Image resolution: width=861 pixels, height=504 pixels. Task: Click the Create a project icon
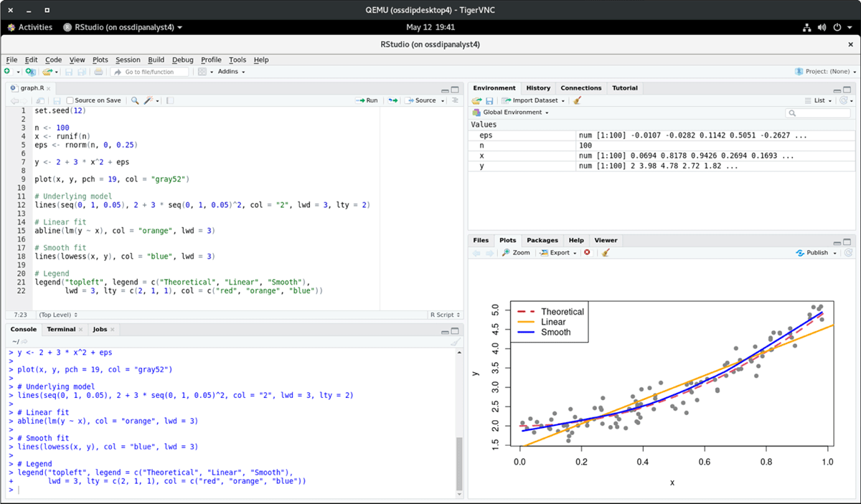(x=30, y=72)
